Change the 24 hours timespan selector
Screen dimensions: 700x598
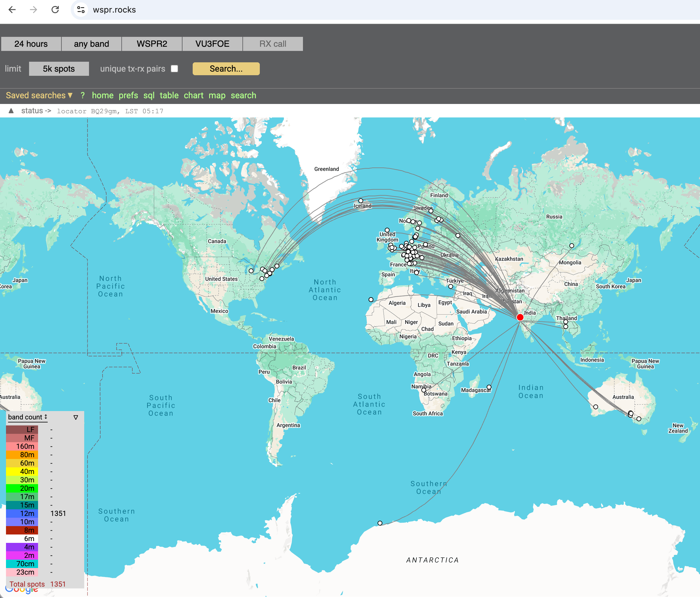pyautogui.click(x=31, y=43)
